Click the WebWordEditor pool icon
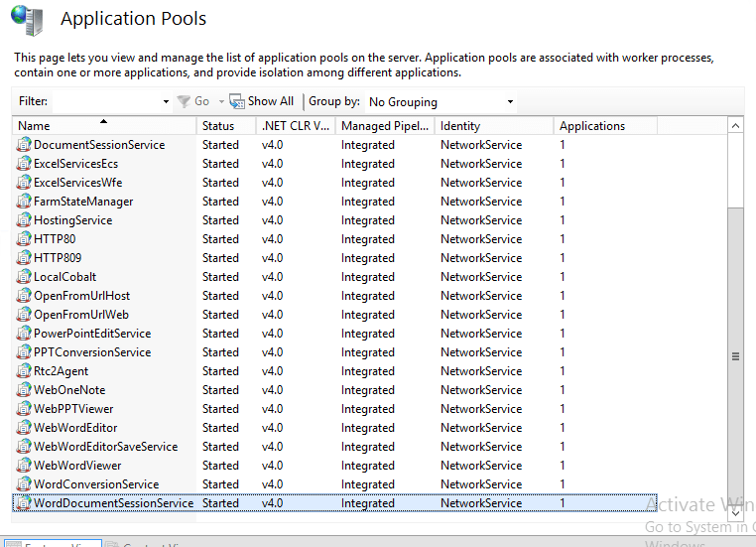The height and width of the screenshot is (547, 756). [24, 427]
